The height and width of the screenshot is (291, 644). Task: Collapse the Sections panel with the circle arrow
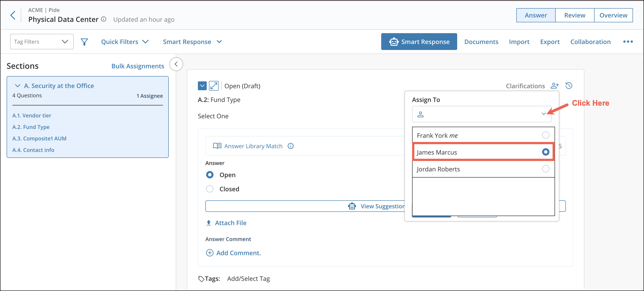coord(176,64)
